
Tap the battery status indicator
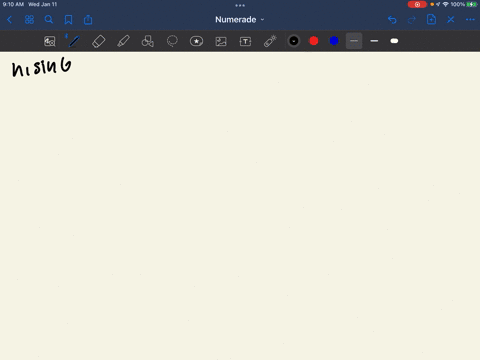coord(472,4)
